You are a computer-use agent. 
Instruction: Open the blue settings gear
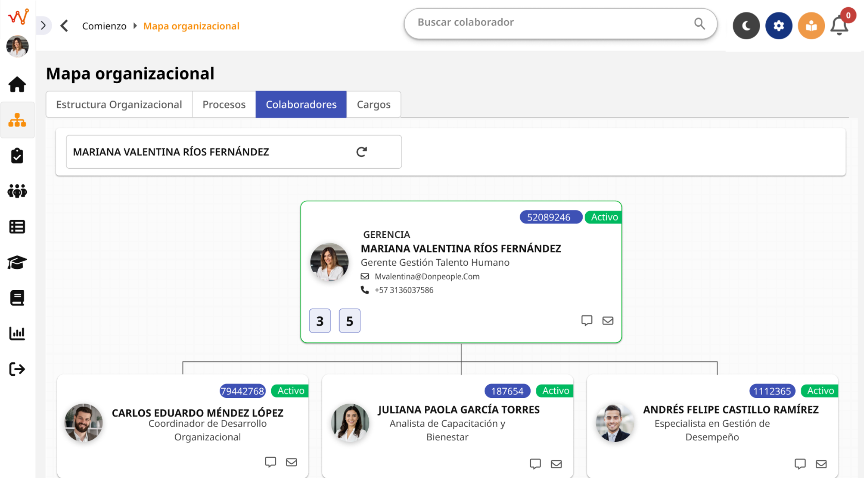click(778, 26)
